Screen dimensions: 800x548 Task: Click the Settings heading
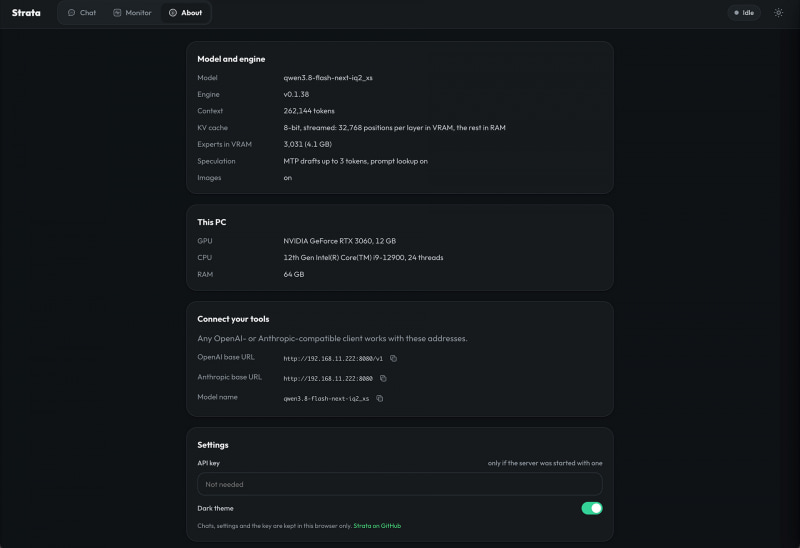(x=213, y=445)
